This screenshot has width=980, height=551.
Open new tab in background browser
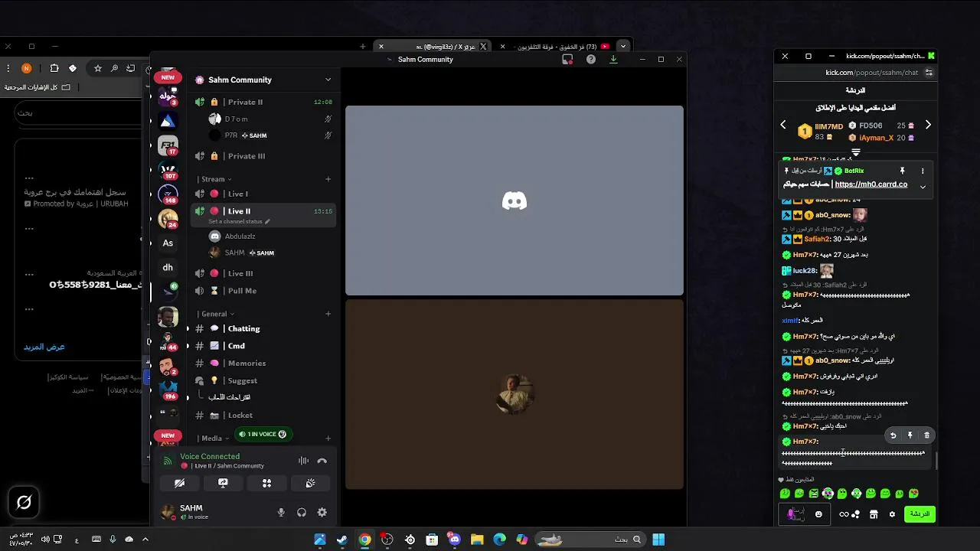click(x=363, y=47)
